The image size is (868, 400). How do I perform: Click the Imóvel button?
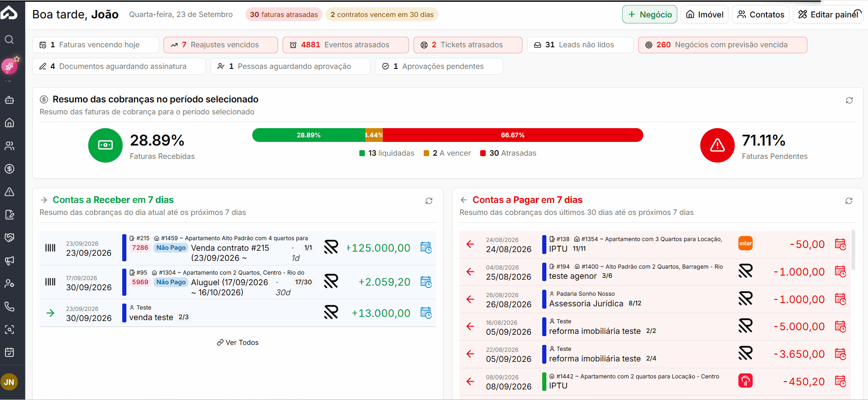coord(704,14)
